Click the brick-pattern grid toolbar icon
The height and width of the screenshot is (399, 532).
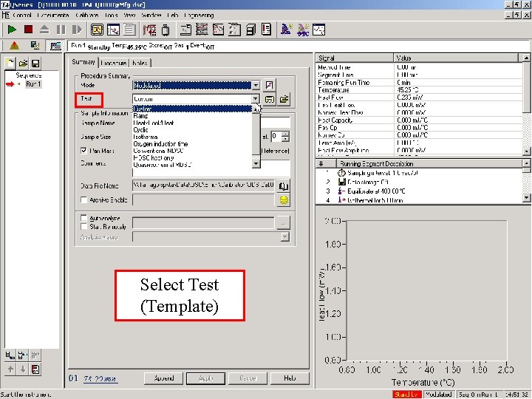(x=202, y=30)
